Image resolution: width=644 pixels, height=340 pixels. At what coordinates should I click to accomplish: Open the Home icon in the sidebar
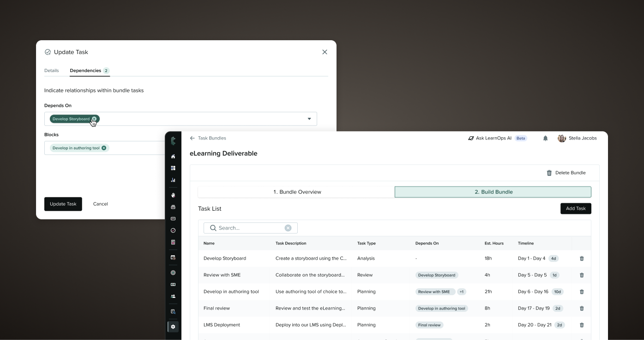click(x=173, y=157)
